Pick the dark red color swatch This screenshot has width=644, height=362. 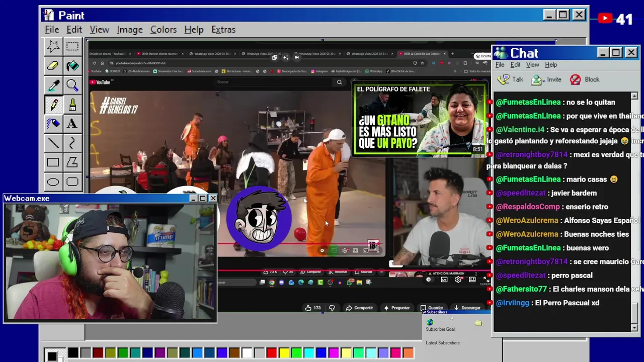pyautogui.click(x=98, y=353)
